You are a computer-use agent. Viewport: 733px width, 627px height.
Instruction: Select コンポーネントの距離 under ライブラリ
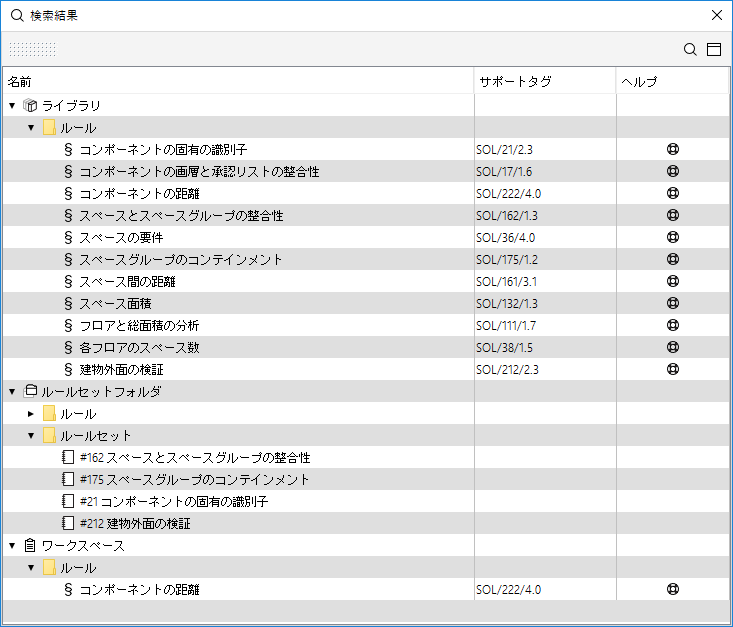coord(139,194)
